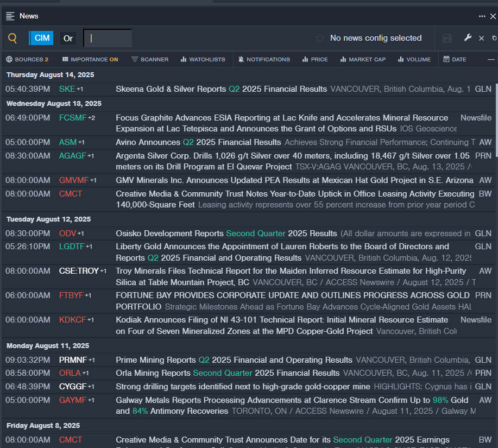The height and width of the screenshot is (448, 498).
Task: Open Creative Media office leasing headline
Action: (295, 199)
